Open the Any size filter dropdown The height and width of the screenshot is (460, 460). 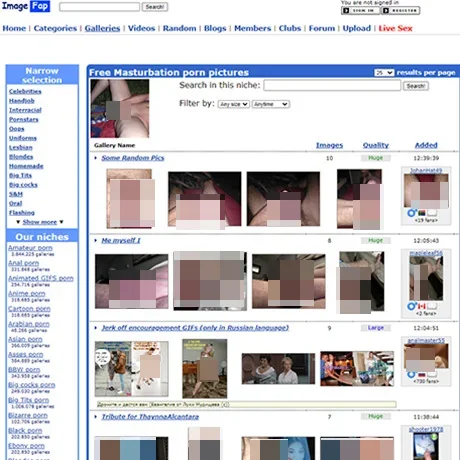tap(234, 104)
